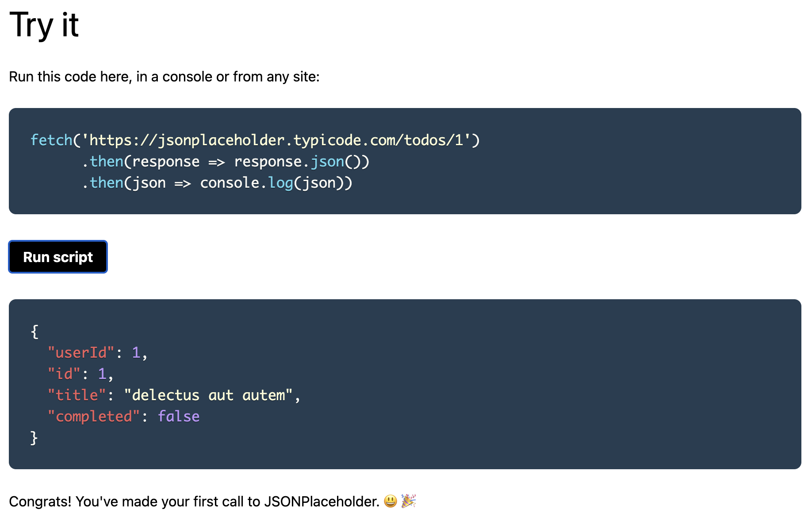812x525 pixels.
Task: Click the false value in JSON output
Action: tap(179, 417)
